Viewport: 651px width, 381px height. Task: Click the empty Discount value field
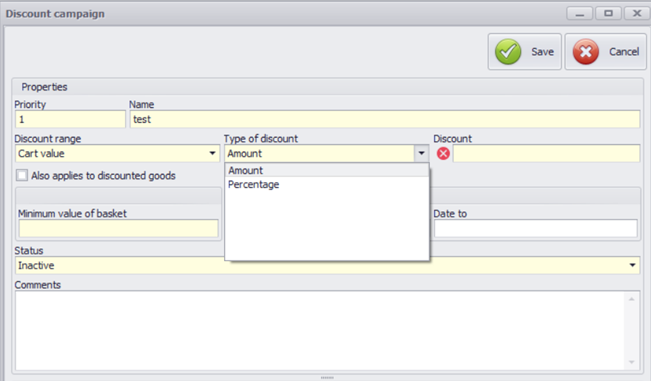coord(546,154)
